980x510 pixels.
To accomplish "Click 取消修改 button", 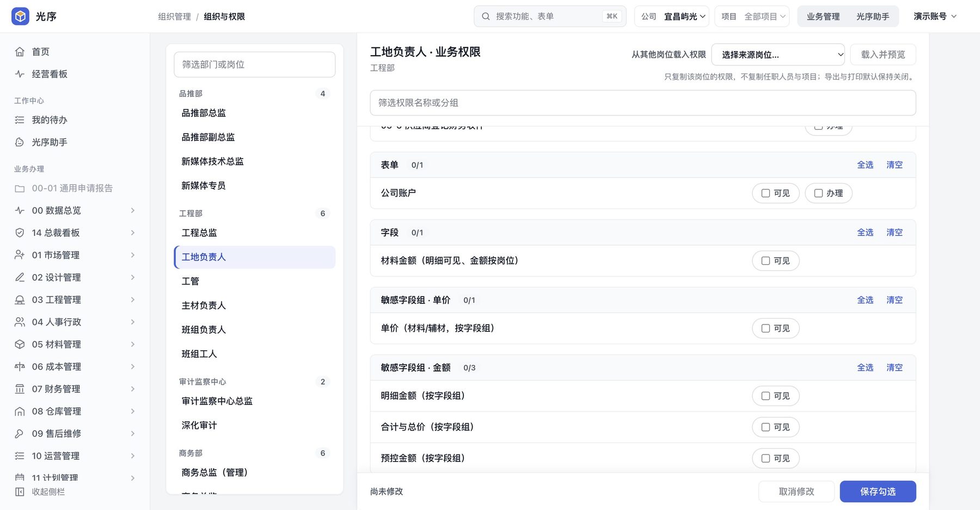I will pyautogui.click(x=797, y=491).
